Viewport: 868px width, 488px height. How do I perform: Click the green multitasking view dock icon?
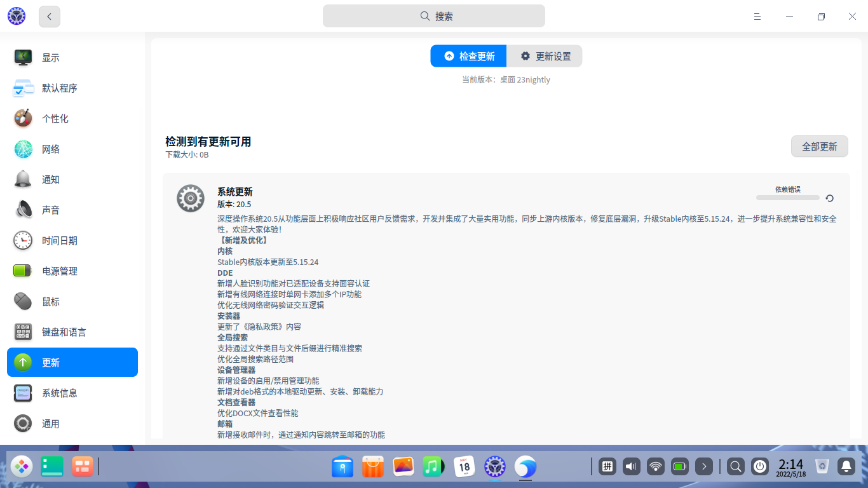pyautogui.click(x=52, y=467)
